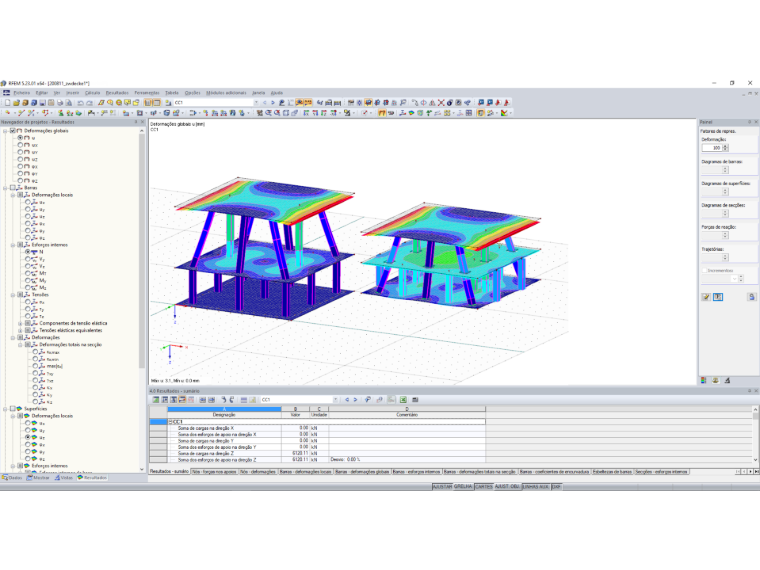Click the left blue arrow in results toolbar
The width and height of the screenshot is (760, 570).
coord(347,400)
